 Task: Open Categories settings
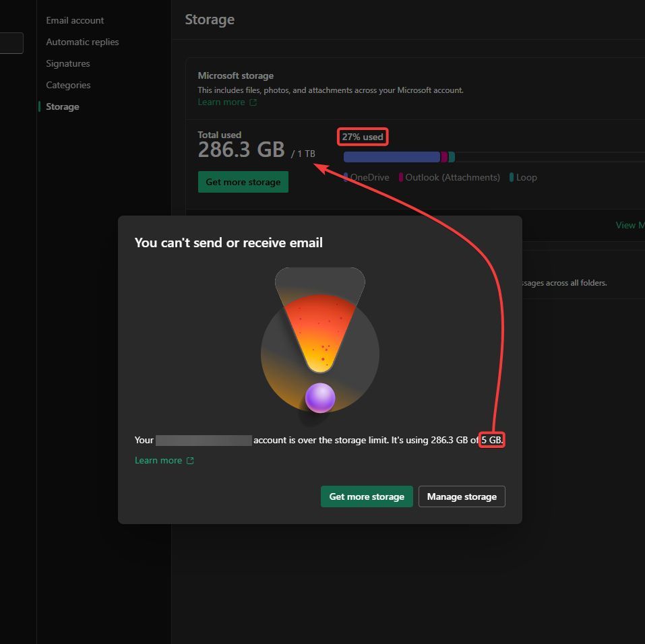pyautogui.click(x=68, y=85)
